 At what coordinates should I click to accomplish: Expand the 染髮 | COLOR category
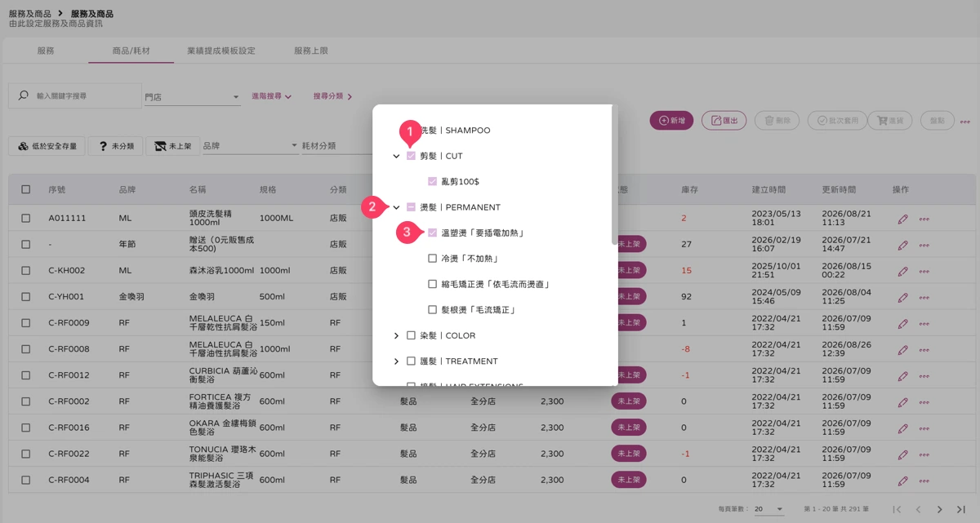[x=396, y=335]
